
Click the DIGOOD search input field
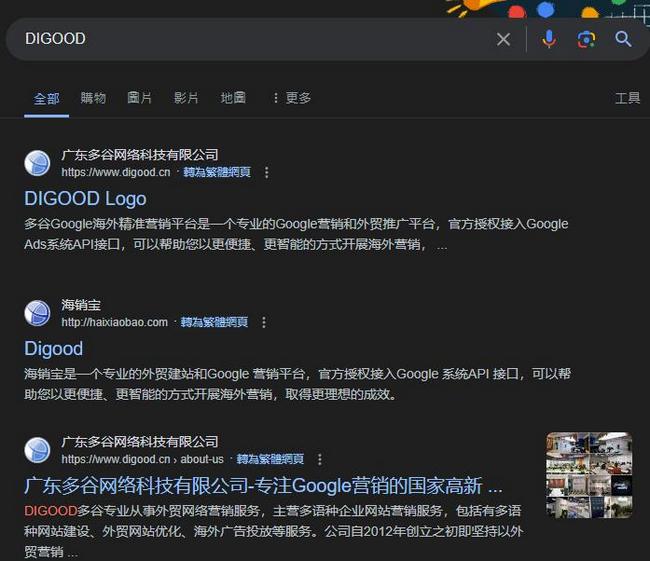[257, 39]
